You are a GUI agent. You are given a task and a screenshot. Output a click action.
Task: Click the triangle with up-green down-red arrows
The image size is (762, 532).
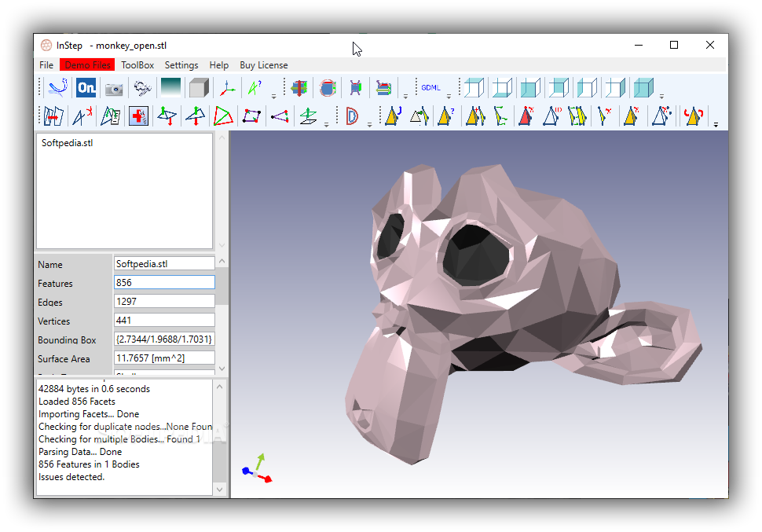pyautogui.click(x=195, y=116)
